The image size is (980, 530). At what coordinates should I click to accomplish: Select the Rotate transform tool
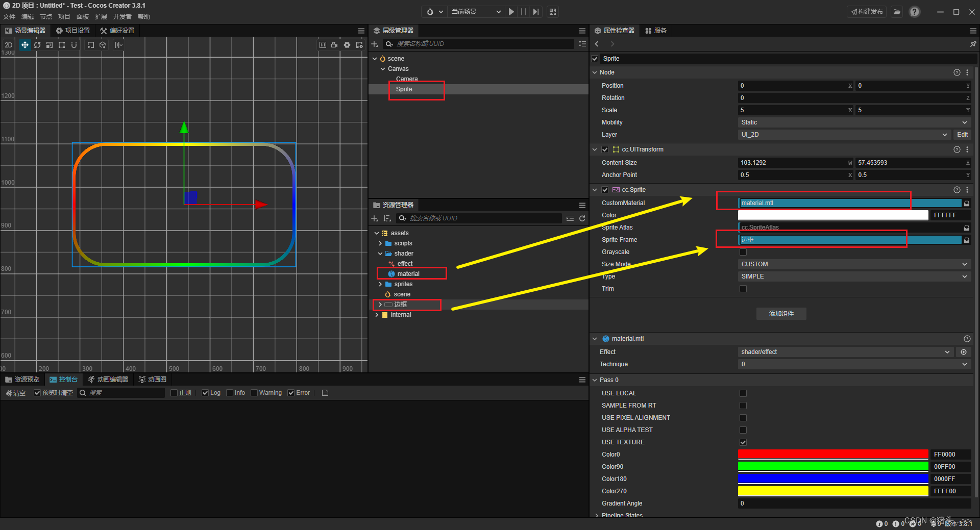(x=37, y=45)
